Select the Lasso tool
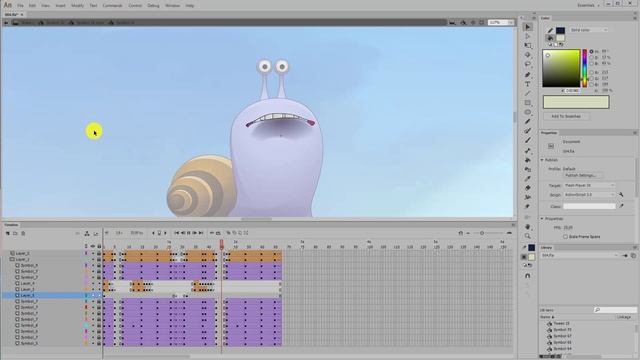This screenshot has width=640, height=360. [528, 64]
